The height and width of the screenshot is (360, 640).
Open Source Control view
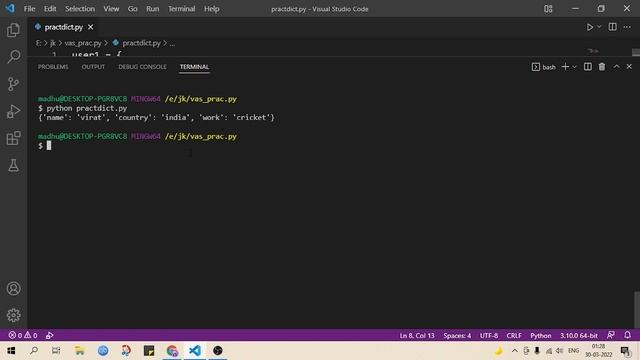[13, 84]
